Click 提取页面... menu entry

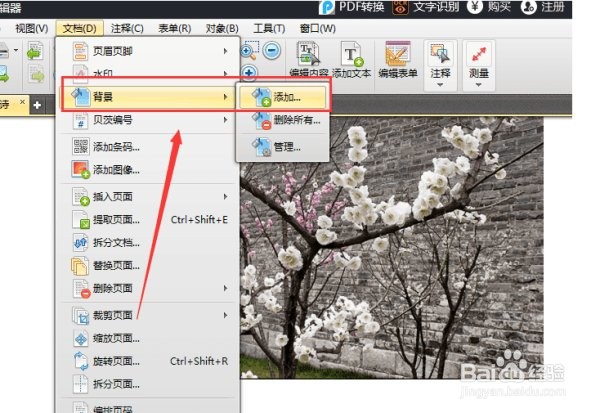click(148, 219)
